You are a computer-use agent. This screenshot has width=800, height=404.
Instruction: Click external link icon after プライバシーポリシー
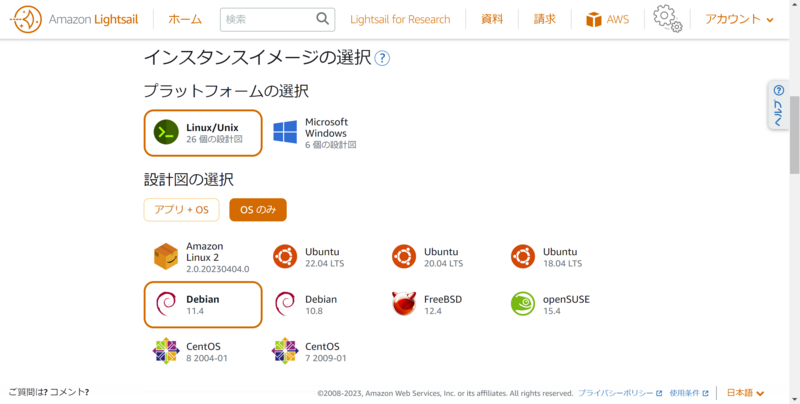pos(659,393)
